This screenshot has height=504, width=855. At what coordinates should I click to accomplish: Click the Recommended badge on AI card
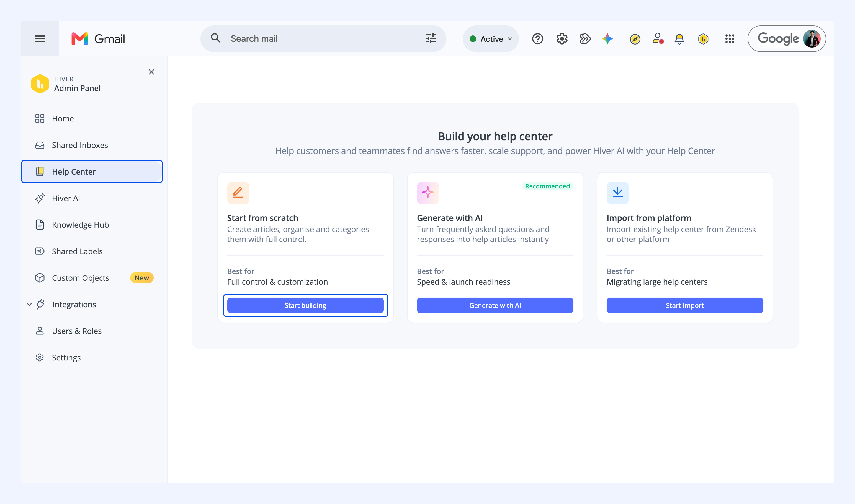pos(547,186)
